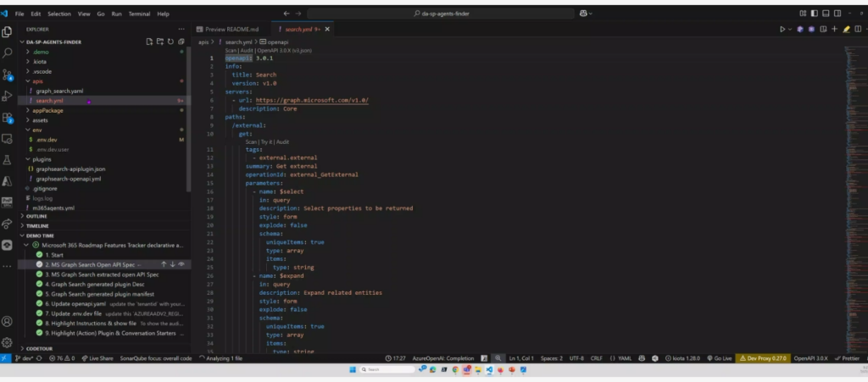Click the plus icon in editor toolbar

(x=834, y=30)
